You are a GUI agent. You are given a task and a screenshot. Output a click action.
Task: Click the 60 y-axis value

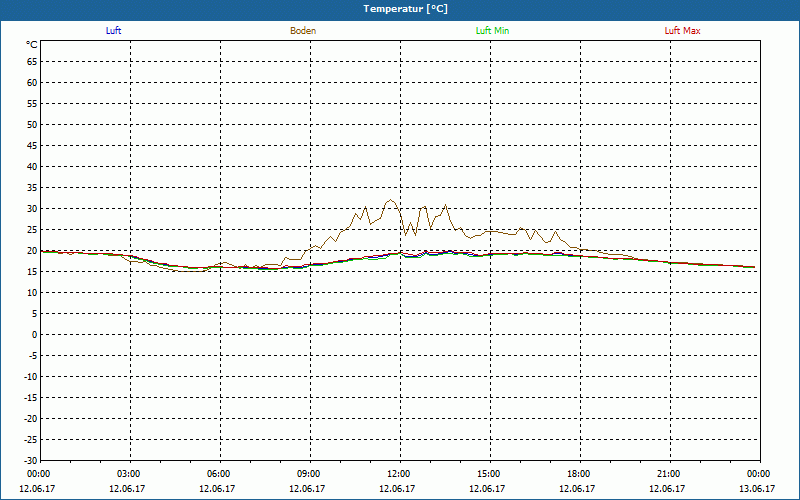tap(32, 83)
